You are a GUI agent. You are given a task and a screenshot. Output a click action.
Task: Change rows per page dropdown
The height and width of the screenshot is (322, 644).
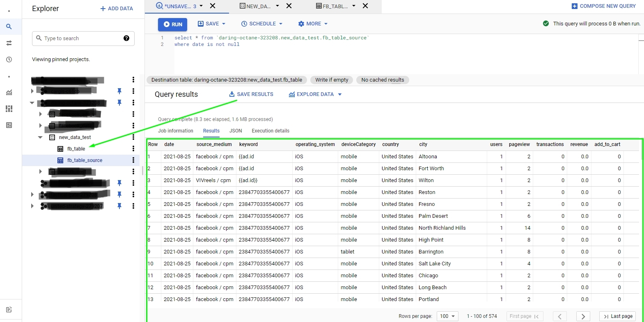448,316
